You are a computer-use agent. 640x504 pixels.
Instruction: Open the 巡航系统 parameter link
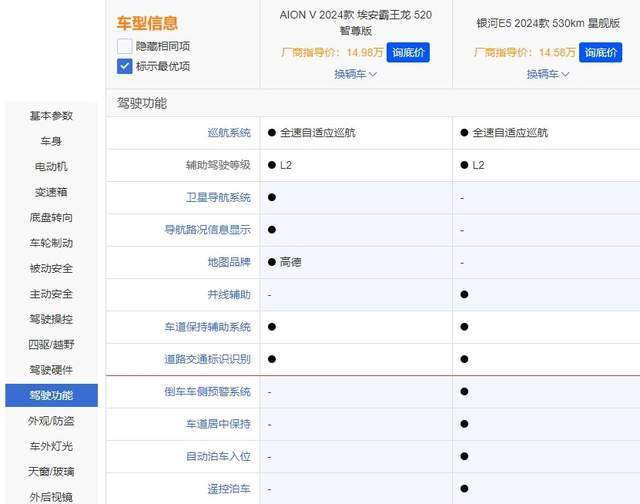(x=229, y=133)
